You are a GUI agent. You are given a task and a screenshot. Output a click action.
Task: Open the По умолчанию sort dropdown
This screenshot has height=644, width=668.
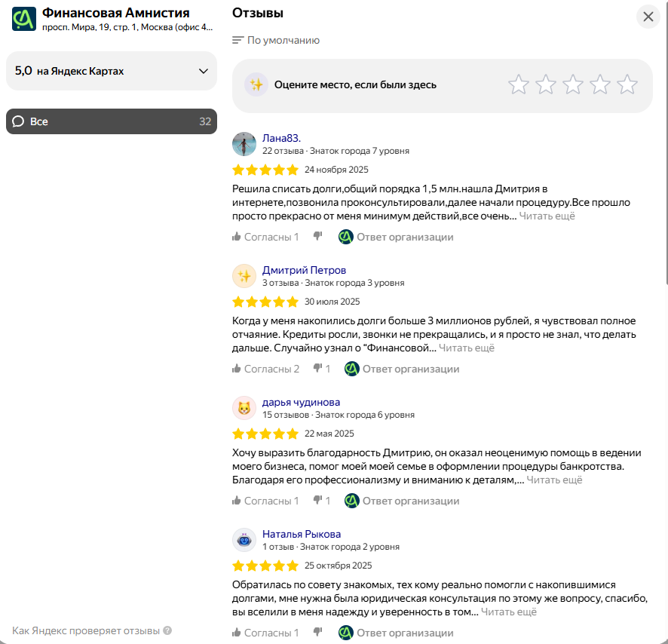coord(276,40)
